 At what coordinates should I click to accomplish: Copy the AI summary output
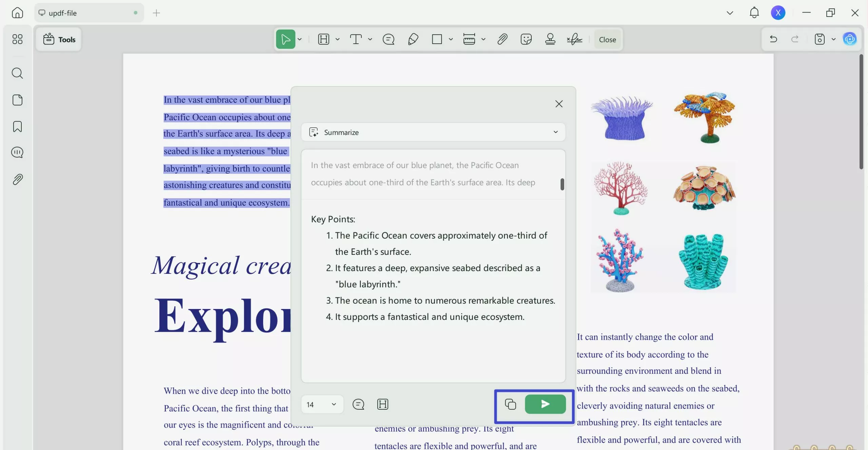click(510, 404)
